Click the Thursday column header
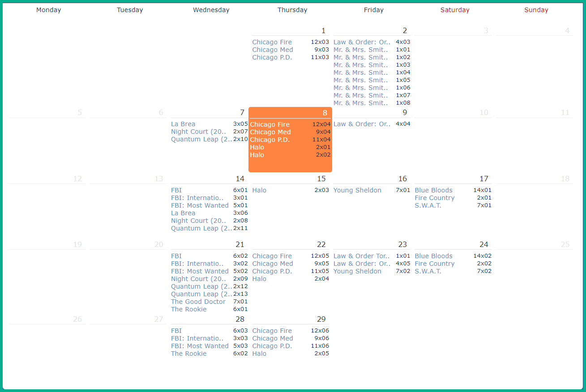 292,10
